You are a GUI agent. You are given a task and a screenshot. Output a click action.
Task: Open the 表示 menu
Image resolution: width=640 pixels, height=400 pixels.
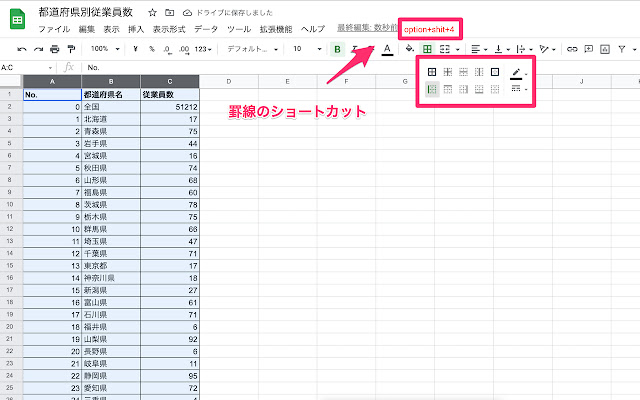click(111, 29)
